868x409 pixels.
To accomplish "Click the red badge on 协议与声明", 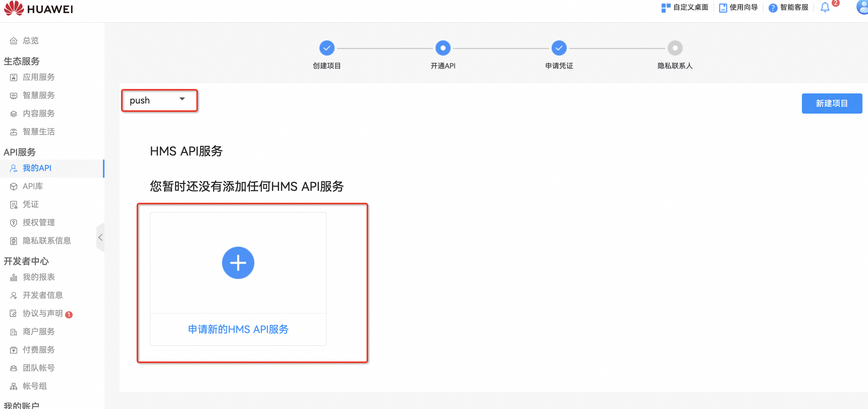I will (x=69, y=315).
